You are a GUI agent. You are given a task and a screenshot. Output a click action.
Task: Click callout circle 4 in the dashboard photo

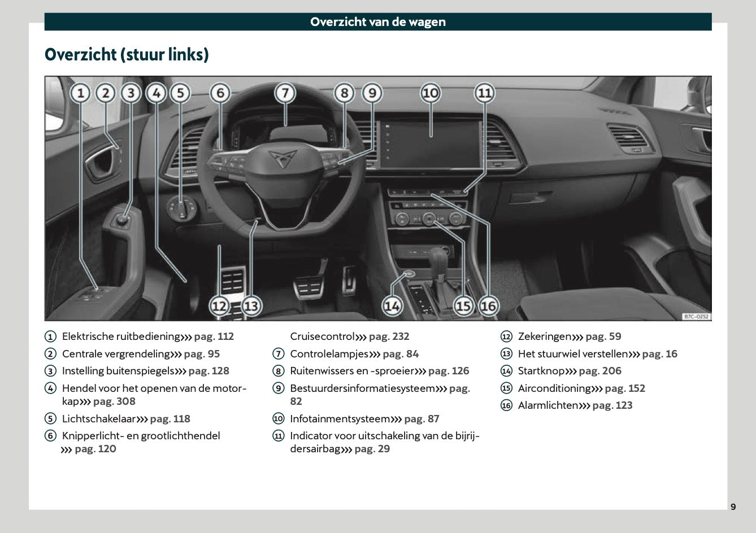coord(157,93)
